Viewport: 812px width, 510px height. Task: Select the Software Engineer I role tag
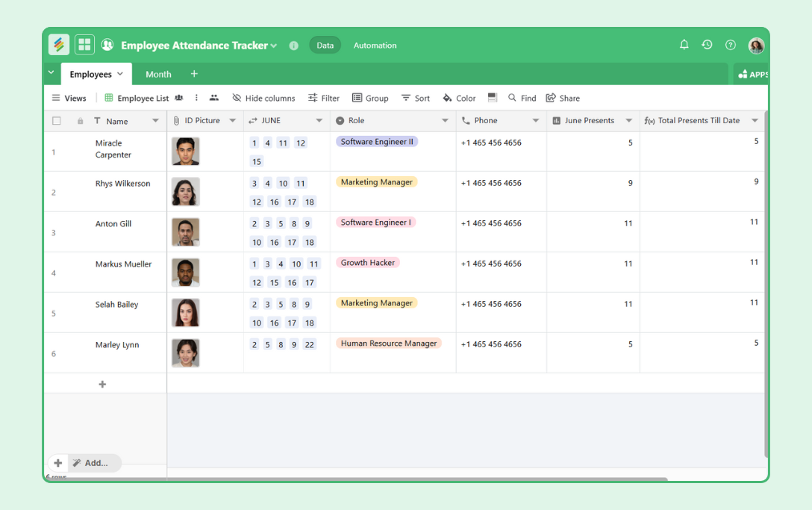pyautogui.click(x=375, y=223)
